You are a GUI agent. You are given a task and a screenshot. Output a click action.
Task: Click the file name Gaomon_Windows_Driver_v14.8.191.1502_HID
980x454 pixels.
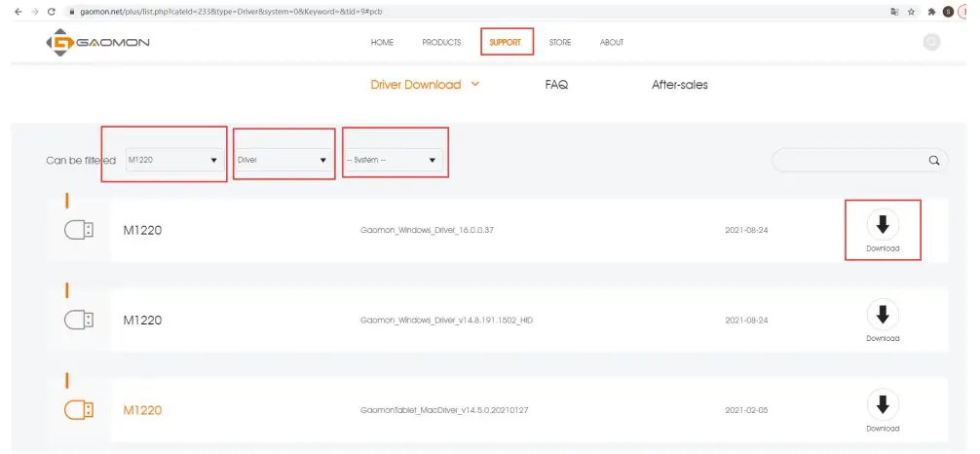pyautogui.click(x=446, y=321)
